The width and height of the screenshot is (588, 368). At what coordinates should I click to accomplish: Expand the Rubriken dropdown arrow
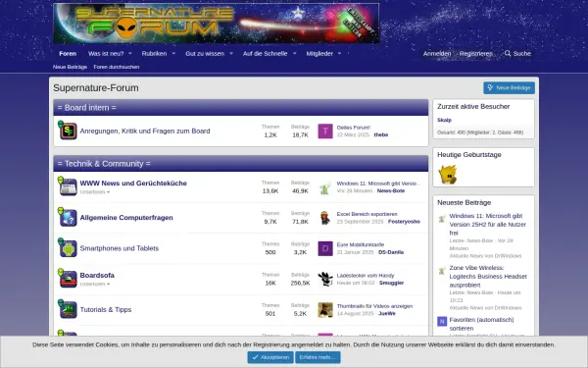(x=173, y=54)
